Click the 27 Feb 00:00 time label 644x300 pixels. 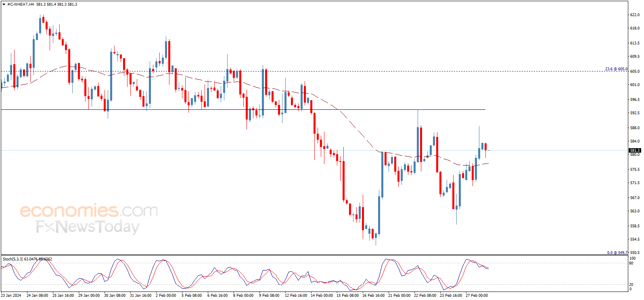[477, 296]
